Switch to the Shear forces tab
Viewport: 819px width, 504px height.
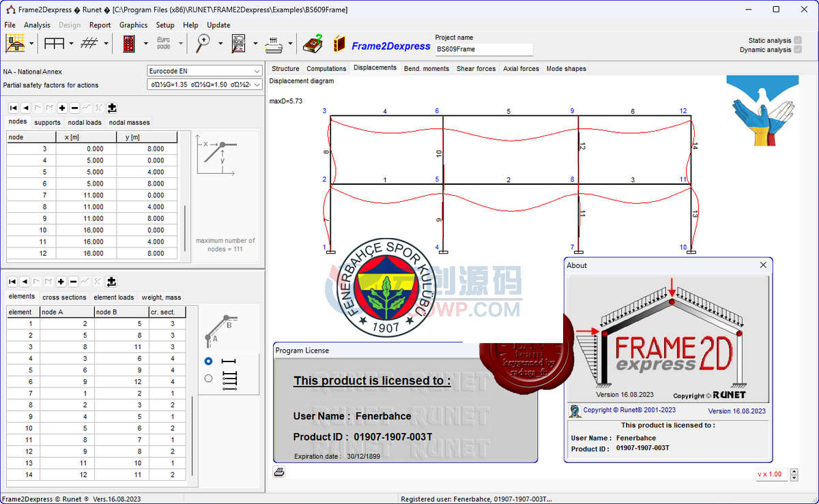[476, 68]
